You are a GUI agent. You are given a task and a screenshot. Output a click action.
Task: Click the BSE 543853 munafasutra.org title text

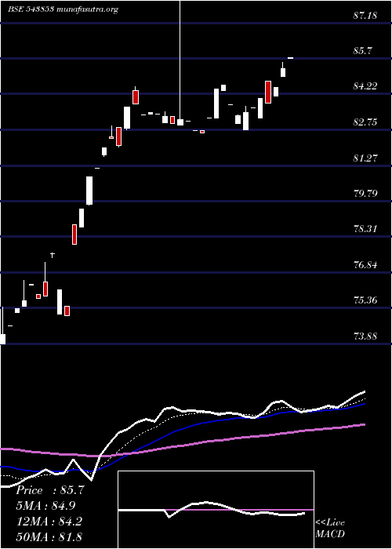[63, 9]
